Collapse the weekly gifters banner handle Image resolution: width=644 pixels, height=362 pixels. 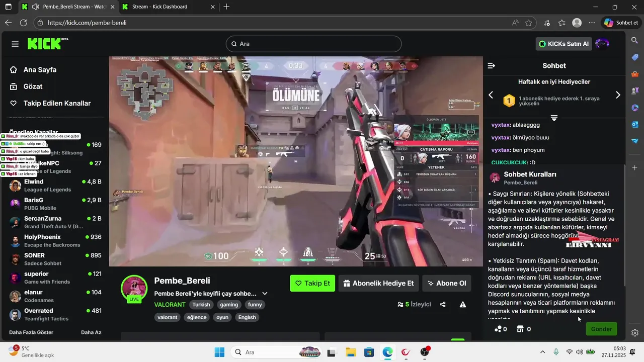coord(554,118)
